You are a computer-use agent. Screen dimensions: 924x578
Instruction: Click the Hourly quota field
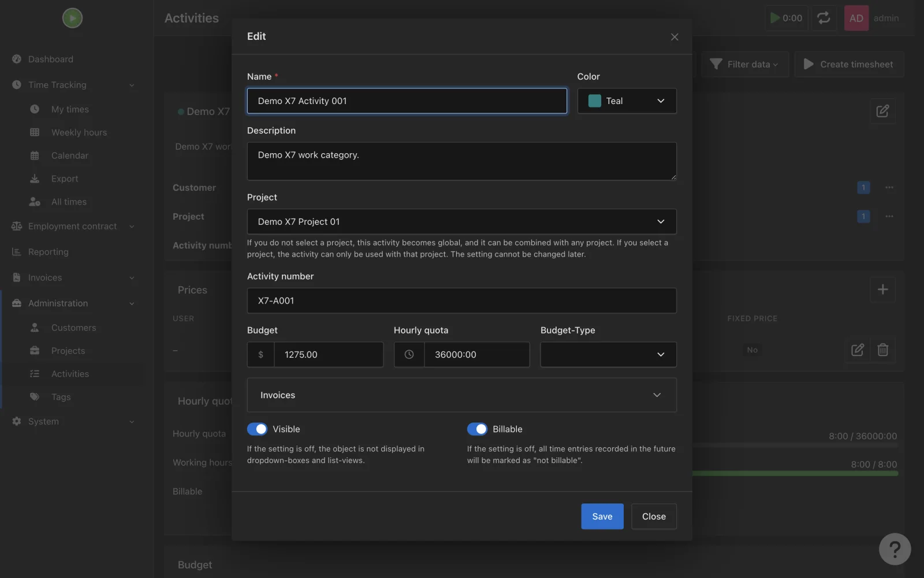(476, 354)
